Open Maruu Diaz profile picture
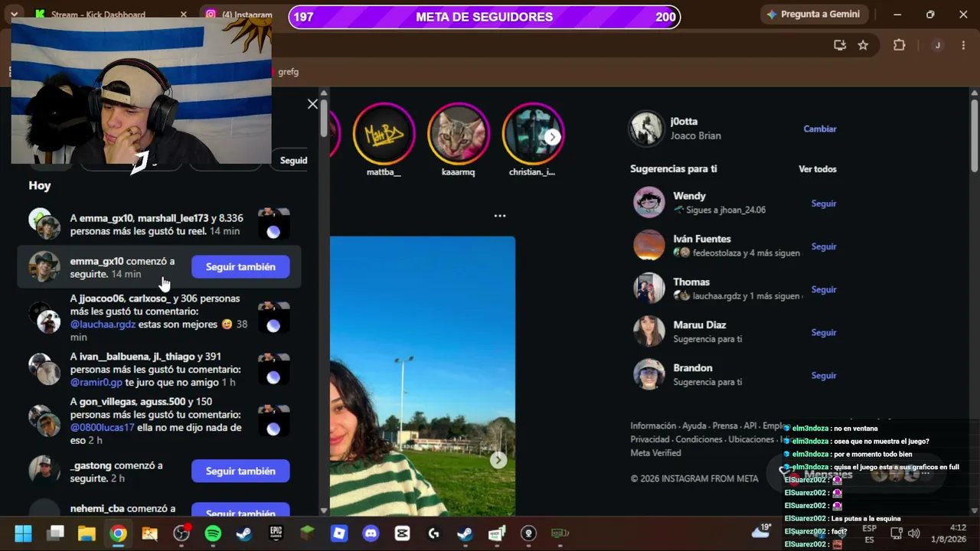The height and width of the screenshot is (551, 980). tap(649, 331)
